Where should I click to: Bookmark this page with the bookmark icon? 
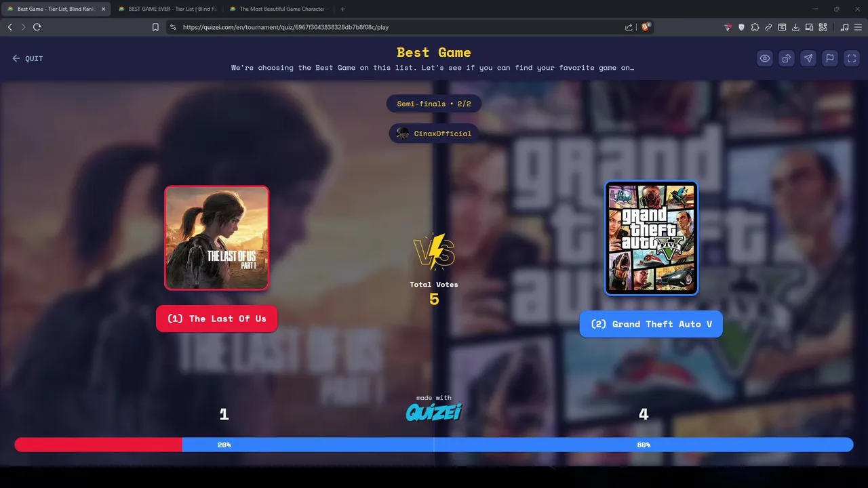[155, 27]
